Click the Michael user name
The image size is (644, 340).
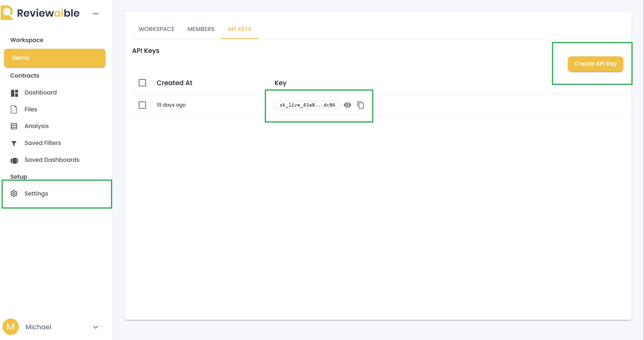38,327
